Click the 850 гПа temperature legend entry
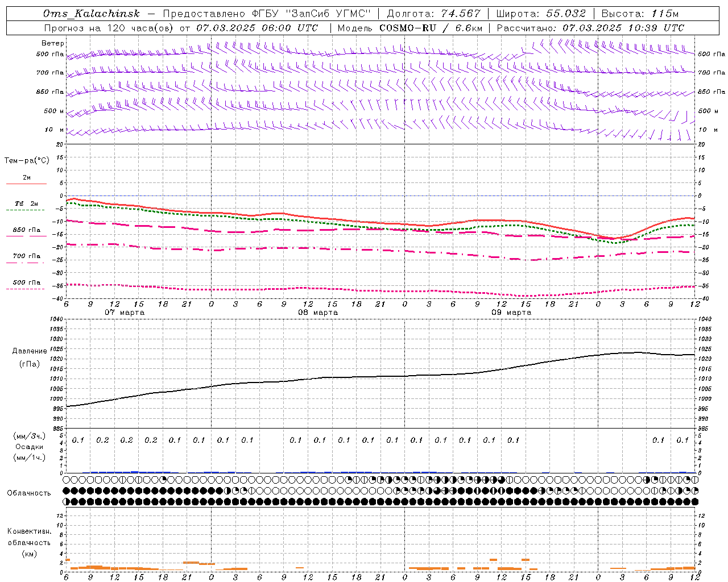The height and width of the screenshot is (582, 728). pos(26,230)
